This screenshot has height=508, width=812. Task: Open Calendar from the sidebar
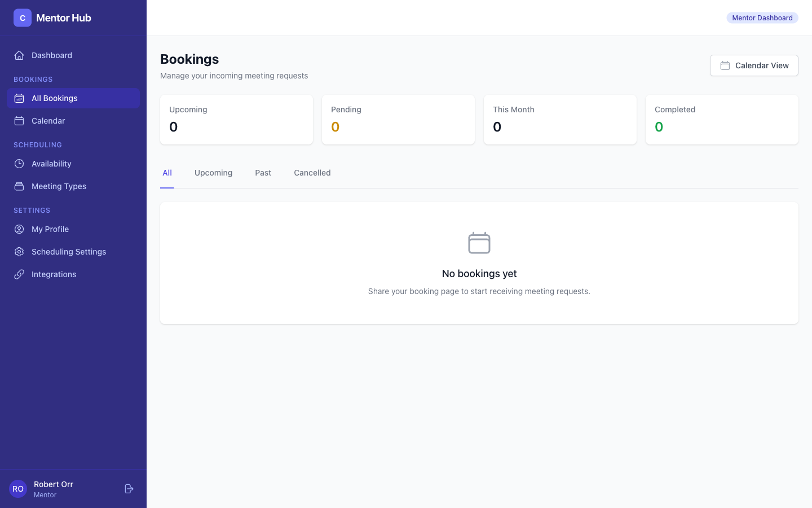pos(48,121)
